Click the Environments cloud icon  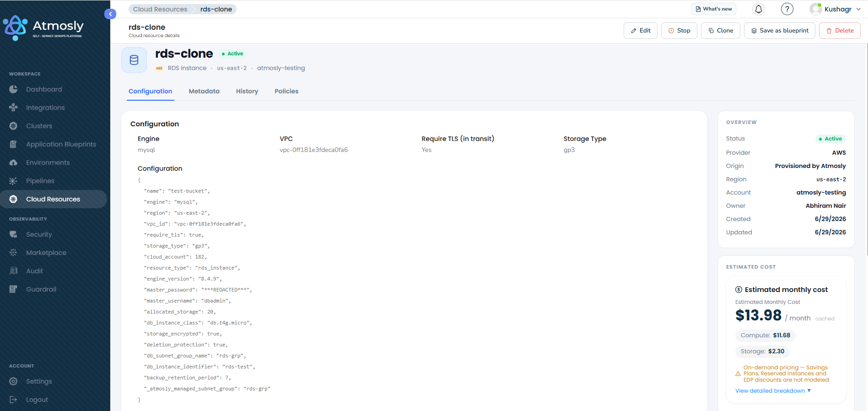[13, 162]
